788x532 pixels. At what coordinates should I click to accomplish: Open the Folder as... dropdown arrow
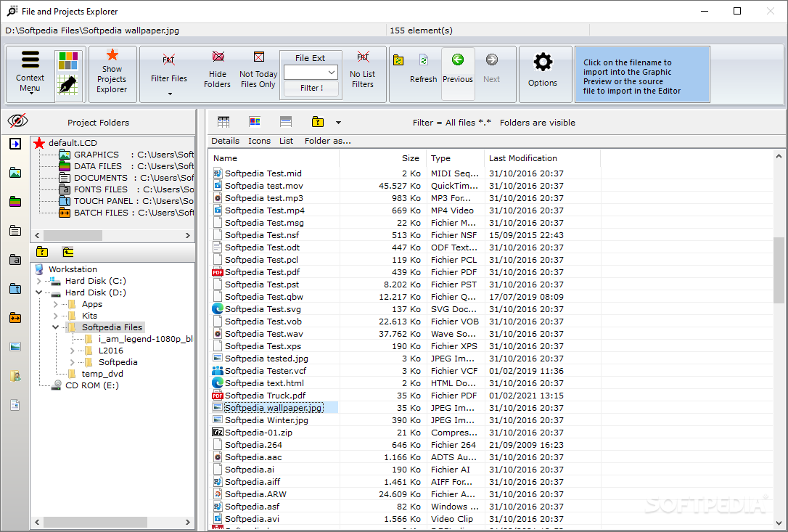point(338,122)
